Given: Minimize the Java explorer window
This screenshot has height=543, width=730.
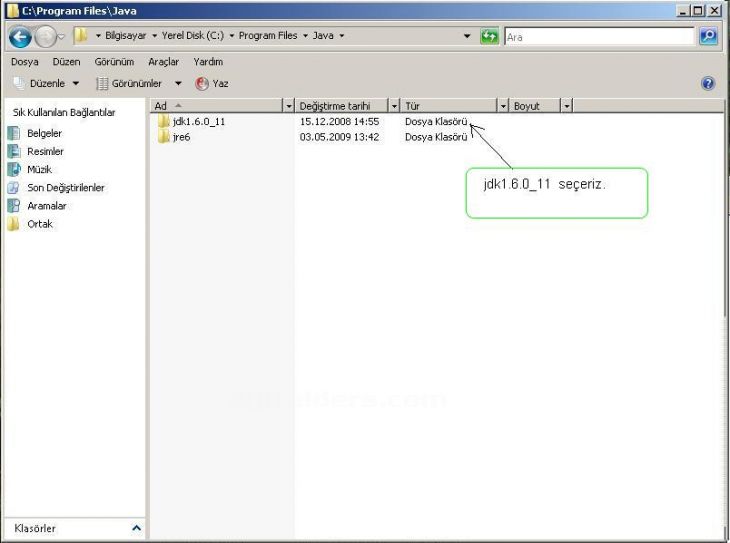Looking at the screenshot, I should pos(683,10).
